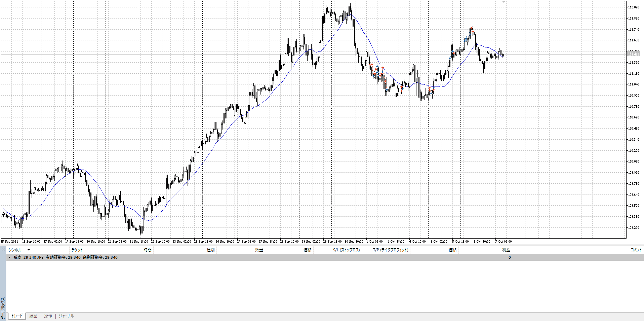Close the toolbox terminal panel

3,250
